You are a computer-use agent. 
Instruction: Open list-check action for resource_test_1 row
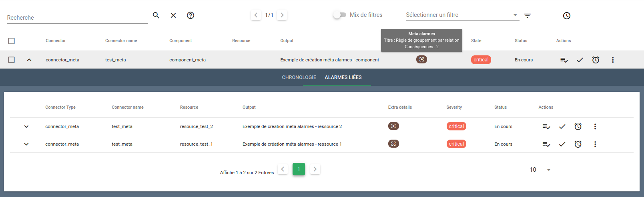(x=546, y=144)
